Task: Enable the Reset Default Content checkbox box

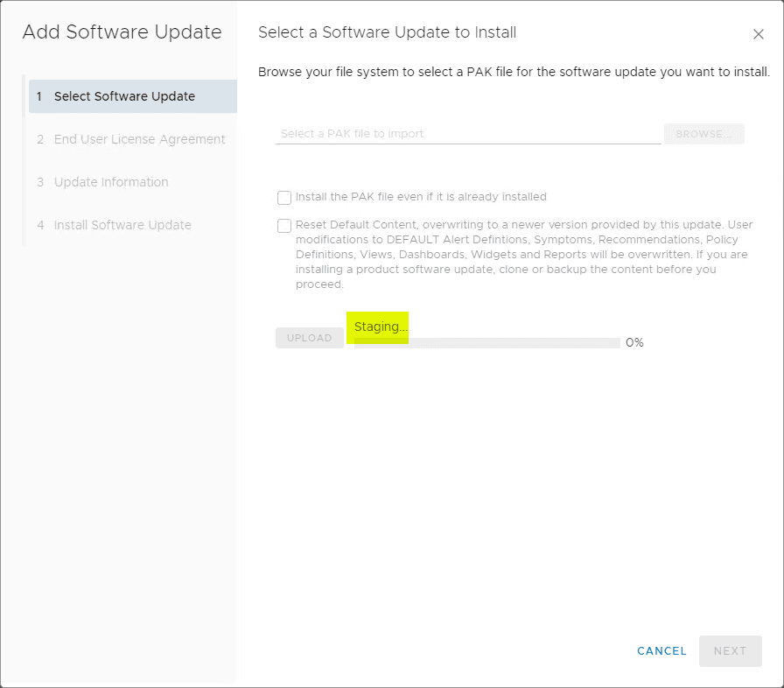Action: [284, 226]
